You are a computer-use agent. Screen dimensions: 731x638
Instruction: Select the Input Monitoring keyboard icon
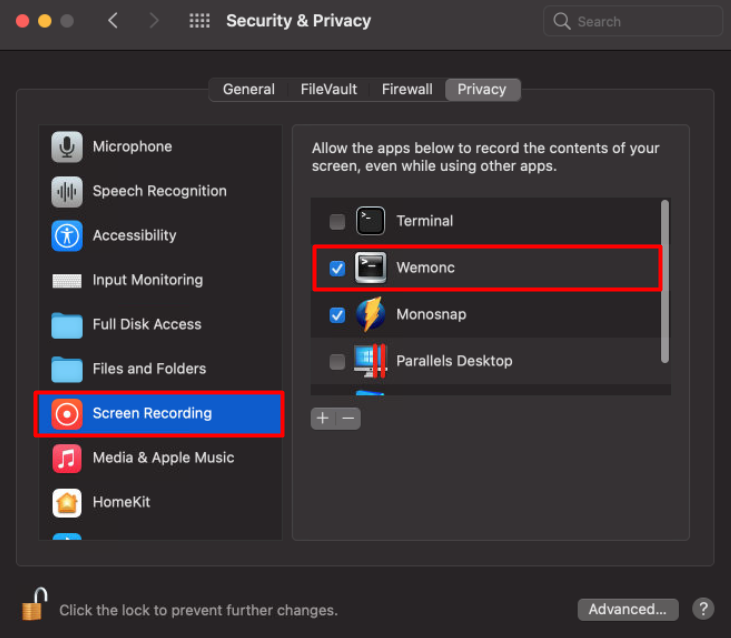[x=67, y=281]
